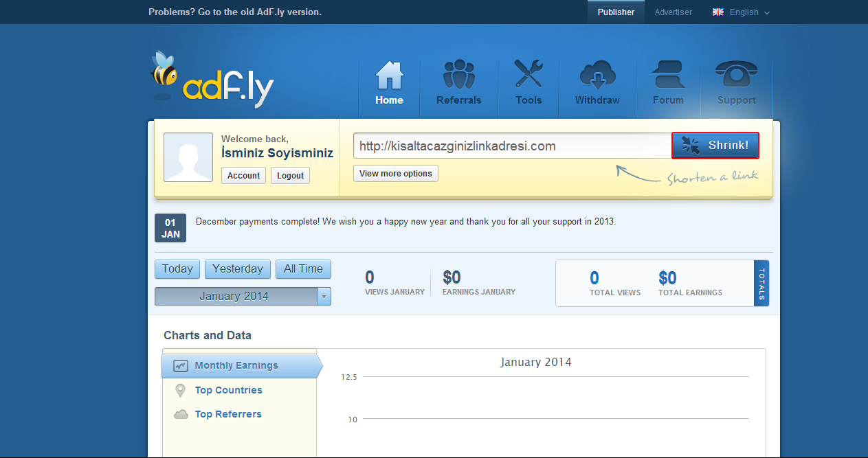Image resolution: width=868 pixels, height=458 pixels.
Task: Open the Withdraw cloud icon
Action: [597, 75]
